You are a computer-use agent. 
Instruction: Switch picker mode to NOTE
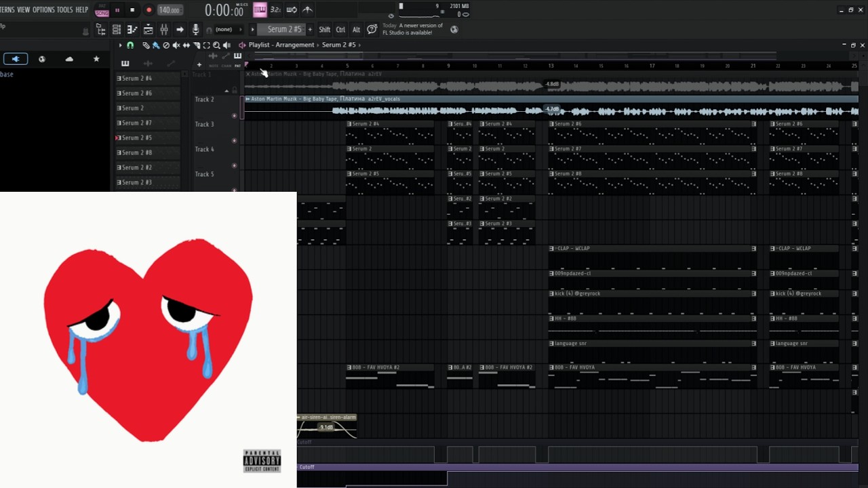click(214, 66)
